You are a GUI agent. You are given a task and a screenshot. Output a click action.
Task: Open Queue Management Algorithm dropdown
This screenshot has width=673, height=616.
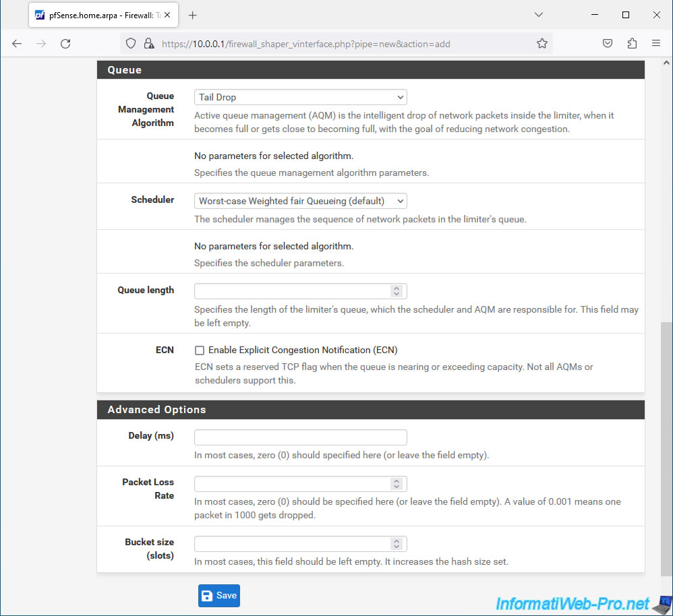point(301,97)
